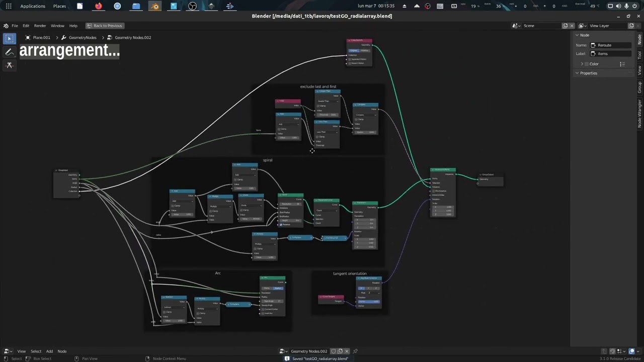Click the Cursor tool icon below Annotate
This screenshot has height=362, width=644.
[9, 65]
